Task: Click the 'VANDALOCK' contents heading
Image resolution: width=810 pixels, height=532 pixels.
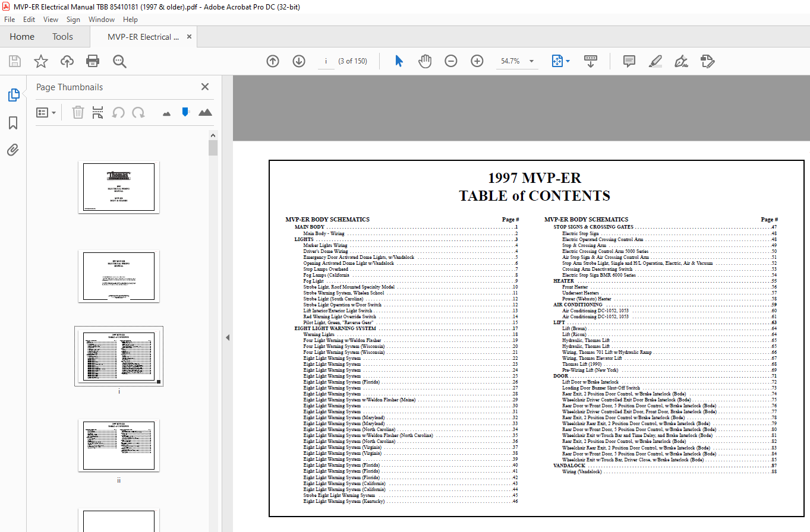Action: pos(569,465)
